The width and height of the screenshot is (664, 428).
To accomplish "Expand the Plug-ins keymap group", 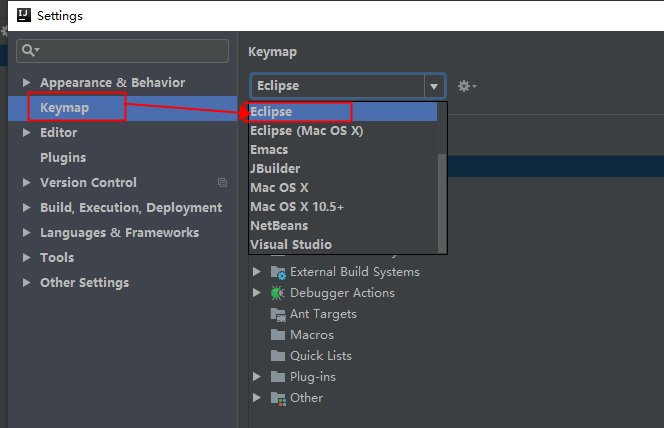I will pos(257,376).
